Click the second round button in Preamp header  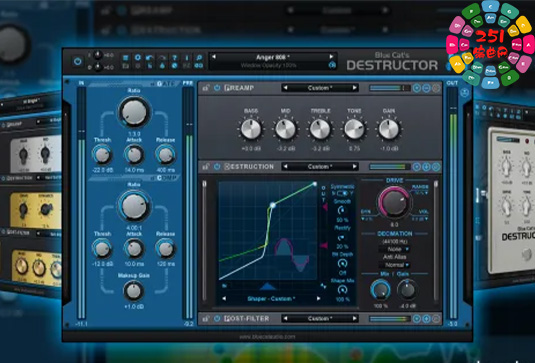(x=426, y=88)
